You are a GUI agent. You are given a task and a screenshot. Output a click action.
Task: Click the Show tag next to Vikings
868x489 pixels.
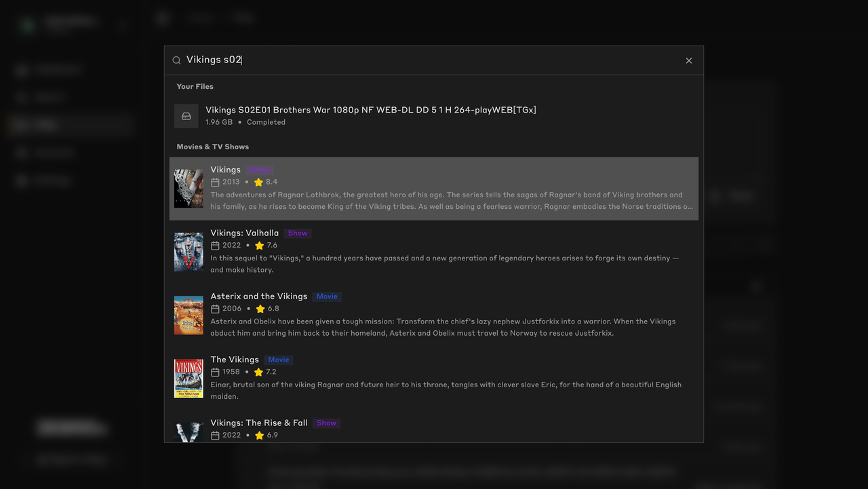tap(260, 170)
